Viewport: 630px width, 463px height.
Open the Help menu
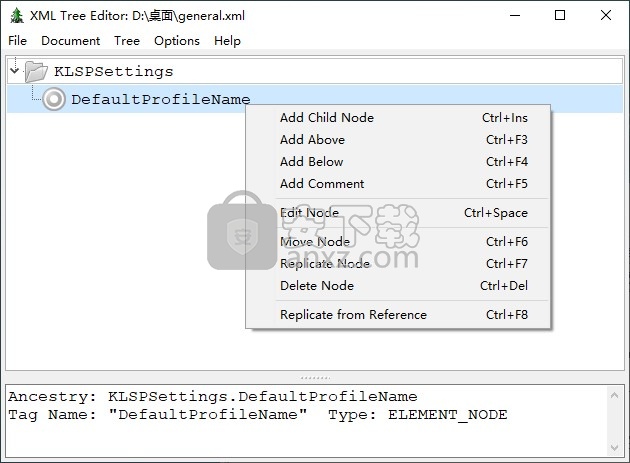(x=227, y=41)
